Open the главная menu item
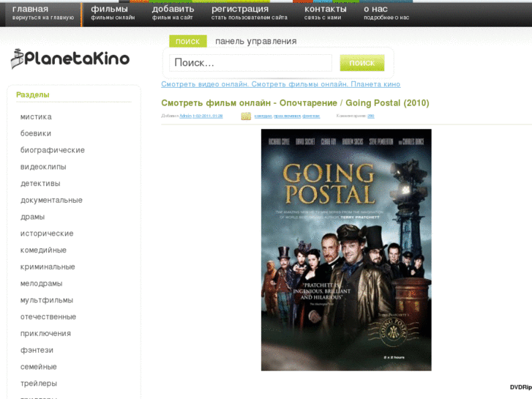Viewport: 532px width, 399px height. 42,13
